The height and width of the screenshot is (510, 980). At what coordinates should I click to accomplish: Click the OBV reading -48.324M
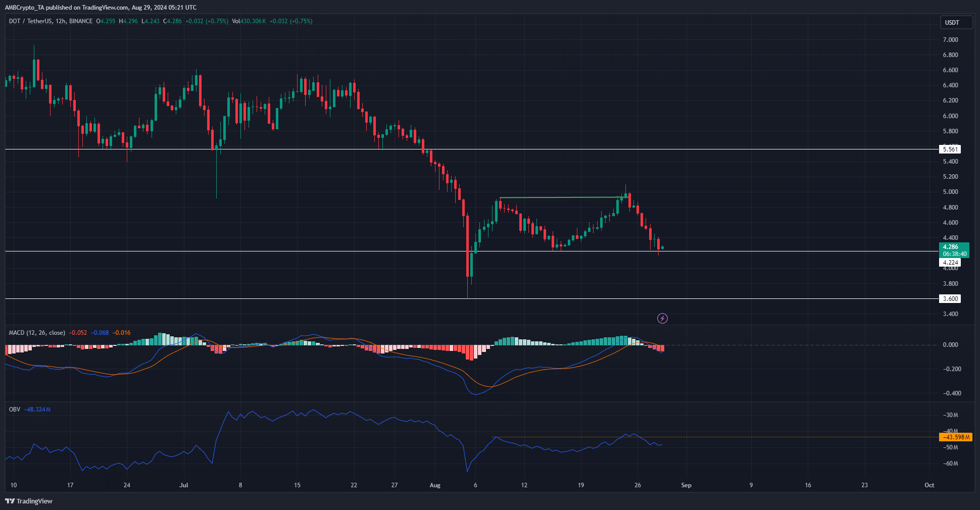tap(37, 410)
